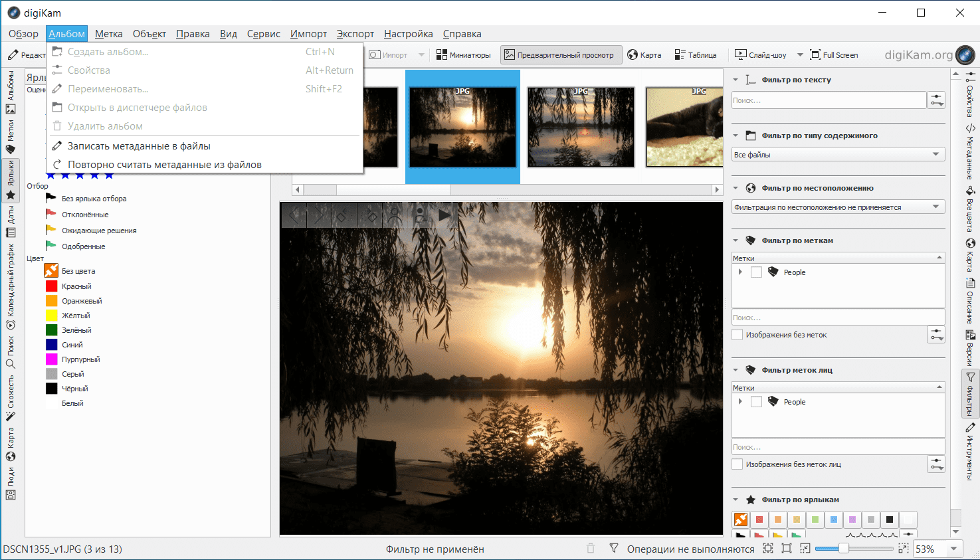
Task: Collapse the Фильтр по меткам section
Action: coord(735,240)
